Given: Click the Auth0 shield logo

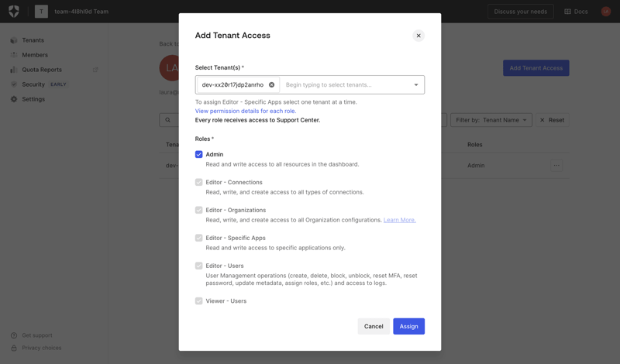Looking at the screenshot, I should point(14,12).
